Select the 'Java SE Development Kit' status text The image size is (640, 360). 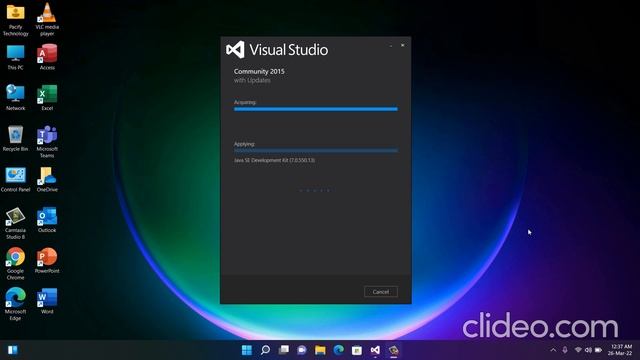[274, 160]
